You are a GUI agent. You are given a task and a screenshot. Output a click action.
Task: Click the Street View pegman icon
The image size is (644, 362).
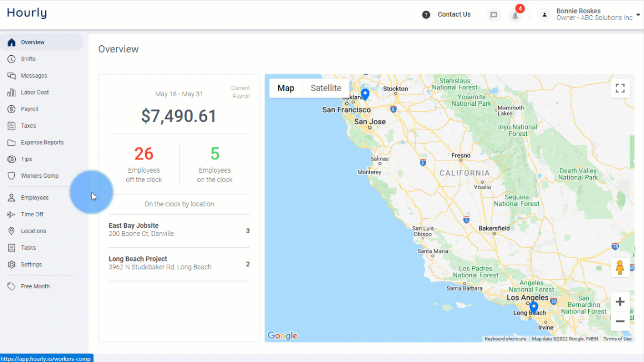(x=620, y=268)
